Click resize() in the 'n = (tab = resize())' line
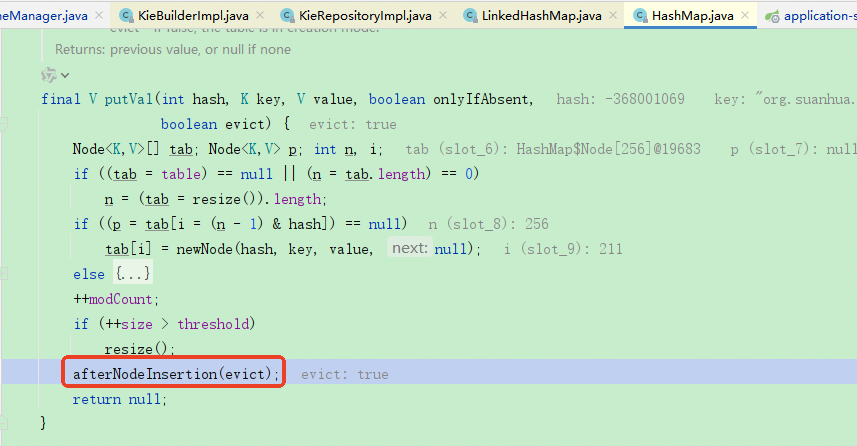Screen dimensions: 857x446 point(224,199)
